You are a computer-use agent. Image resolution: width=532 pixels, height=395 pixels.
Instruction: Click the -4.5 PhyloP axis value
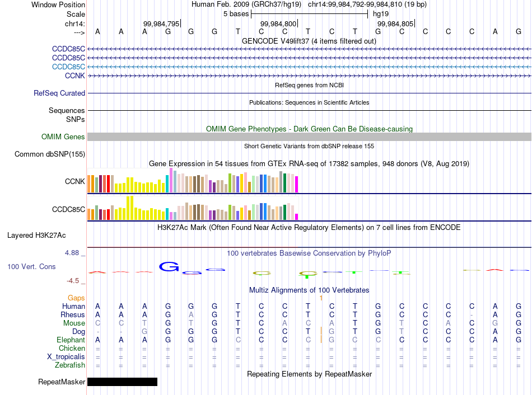point(73,281)
